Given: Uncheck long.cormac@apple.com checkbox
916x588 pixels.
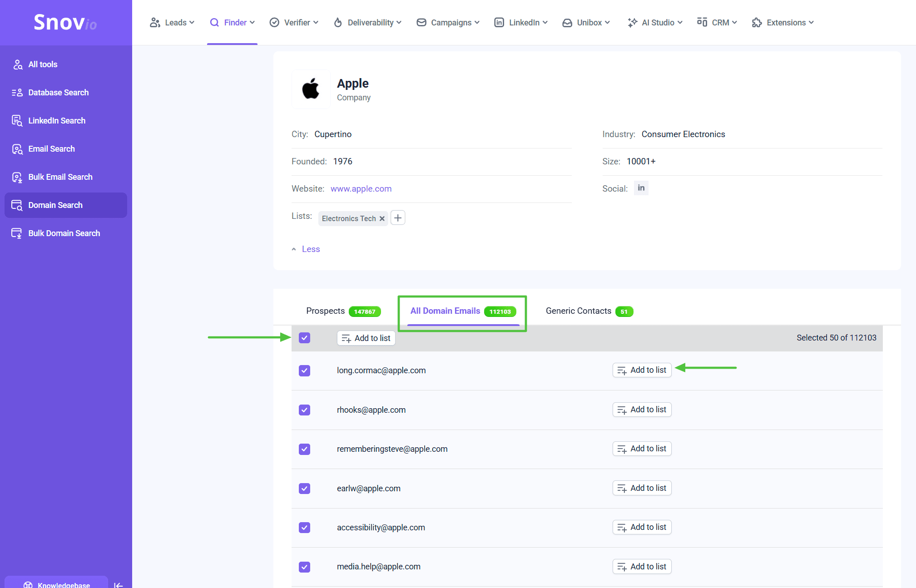Looking at the screenshot, I should click(304, 371).
